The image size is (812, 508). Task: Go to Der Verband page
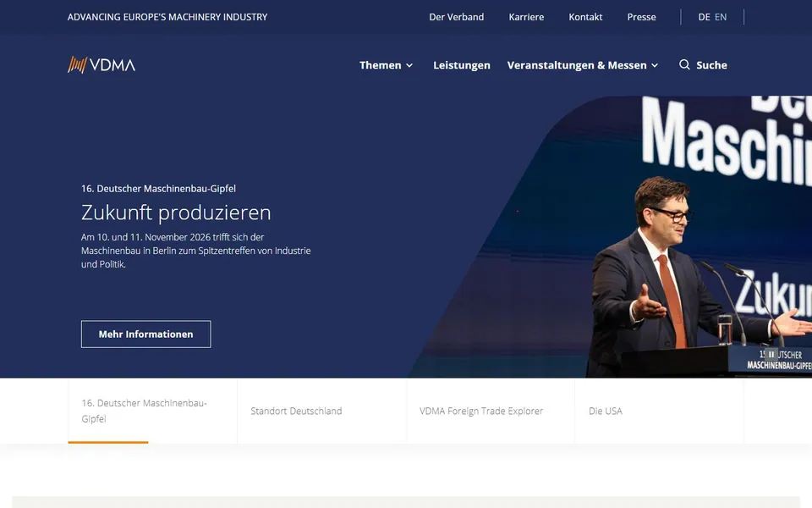pyautogui.click(x=456, y=17)
